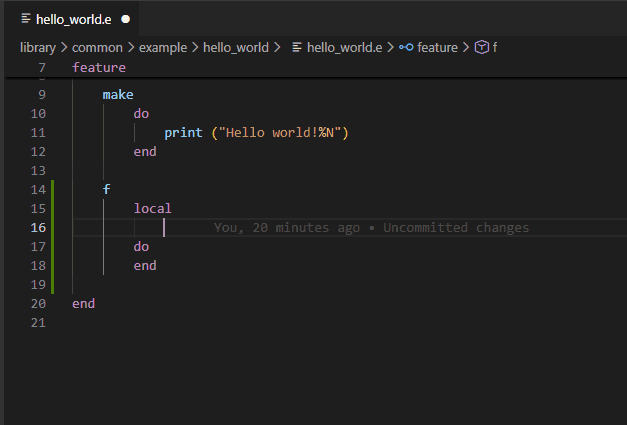
Task: Click the cube icon before f breadcrumb
Action: (482, 47)
